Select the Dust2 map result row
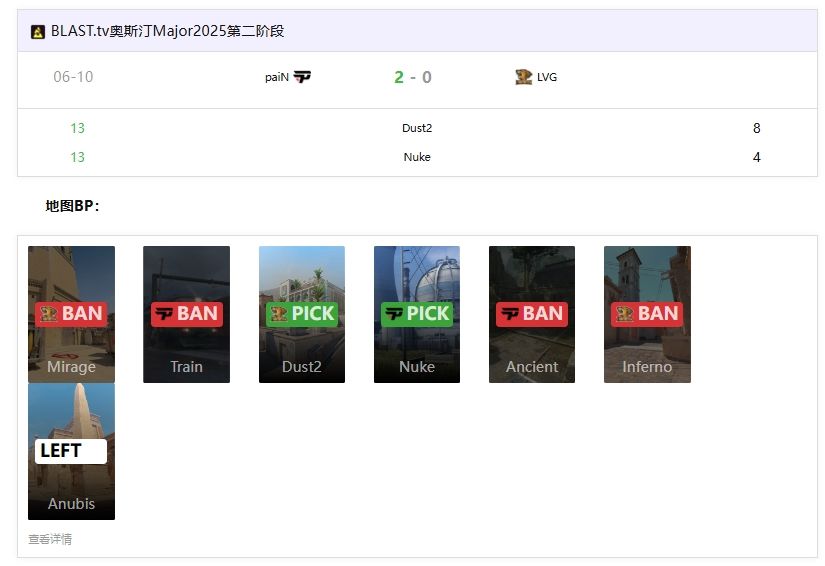Viewport: 825px width, 566px height. click(x=417, y=128)
